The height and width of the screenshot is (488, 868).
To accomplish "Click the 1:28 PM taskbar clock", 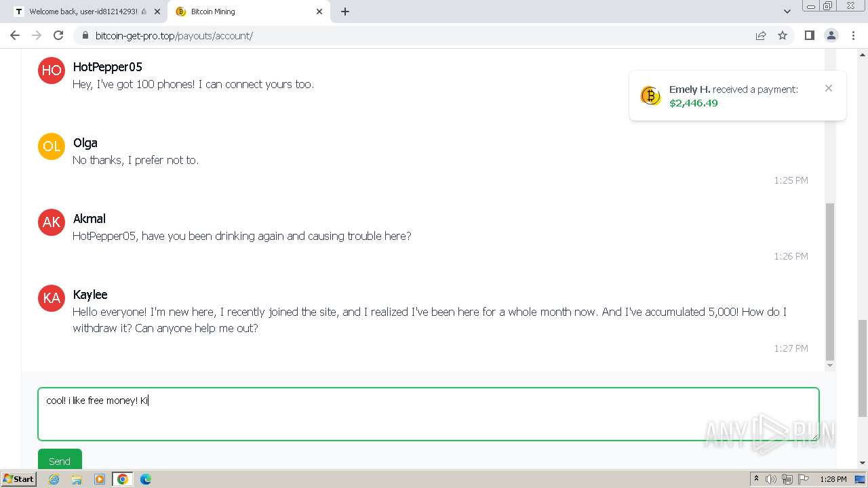I will click(x=833, y=479).
